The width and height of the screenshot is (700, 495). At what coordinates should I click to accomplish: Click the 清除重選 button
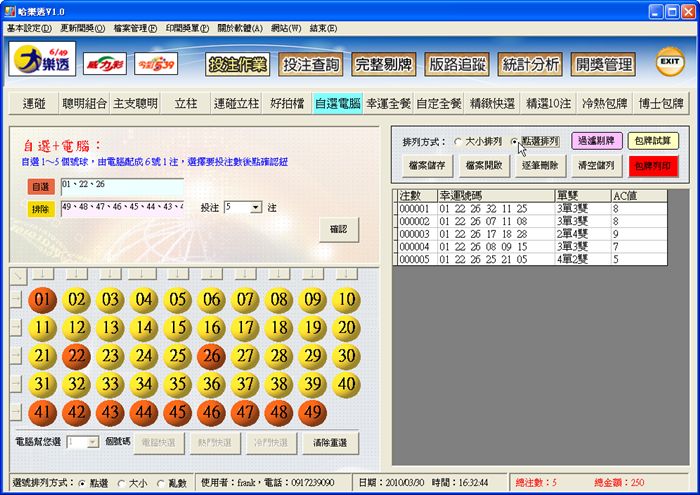[x=329, y=441]
